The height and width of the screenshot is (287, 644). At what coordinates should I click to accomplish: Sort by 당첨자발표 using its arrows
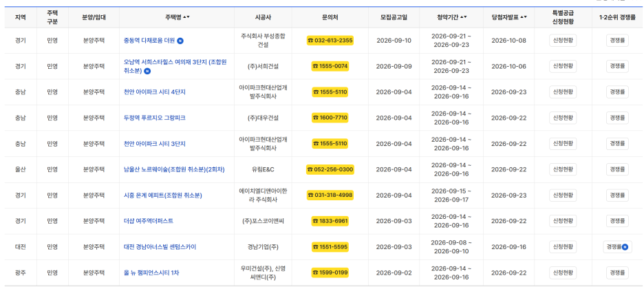(x=523, y=17)
